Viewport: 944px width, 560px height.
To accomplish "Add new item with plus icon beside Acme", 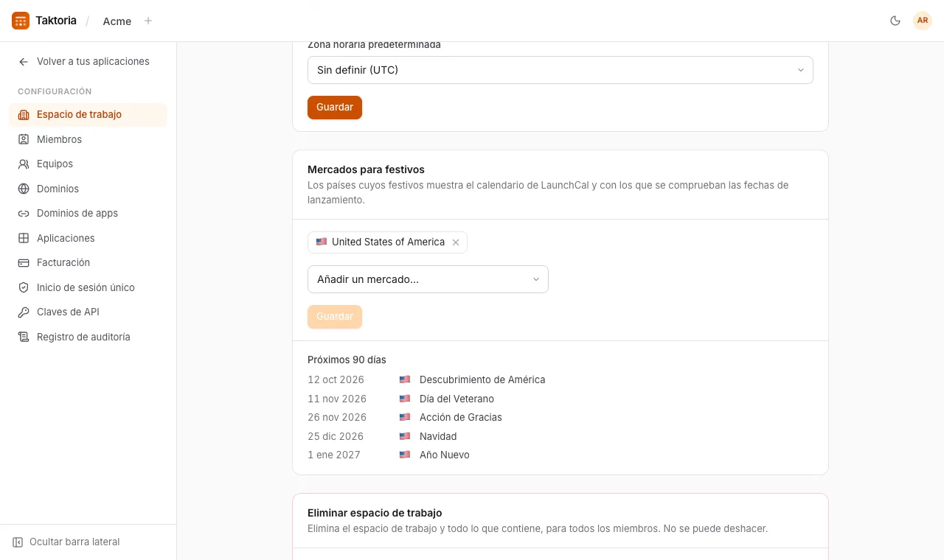I will [148, 21].
